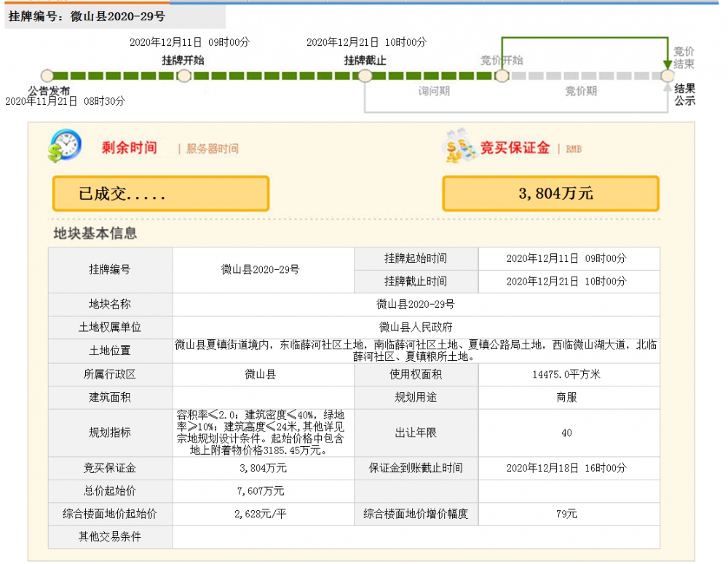Click the 使用权面积 label cell
Viewport: 728px width, 564px height.
click(x=416, y=375)
